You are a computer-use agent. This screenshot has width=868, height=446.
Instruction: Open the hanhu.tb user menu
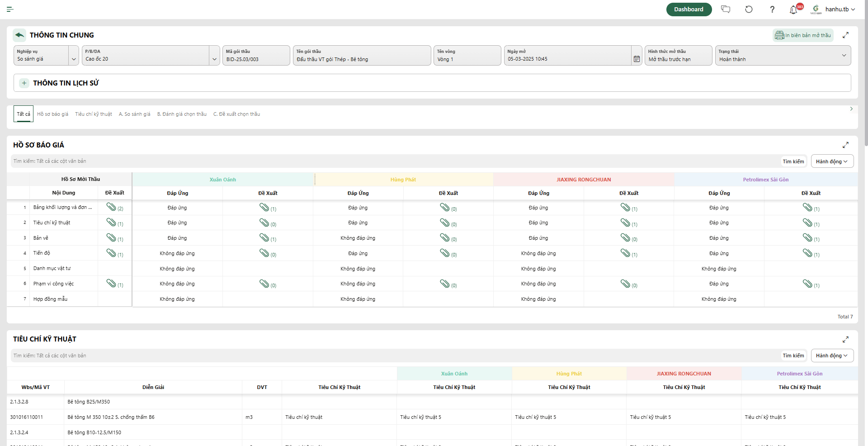coord(840,9)
